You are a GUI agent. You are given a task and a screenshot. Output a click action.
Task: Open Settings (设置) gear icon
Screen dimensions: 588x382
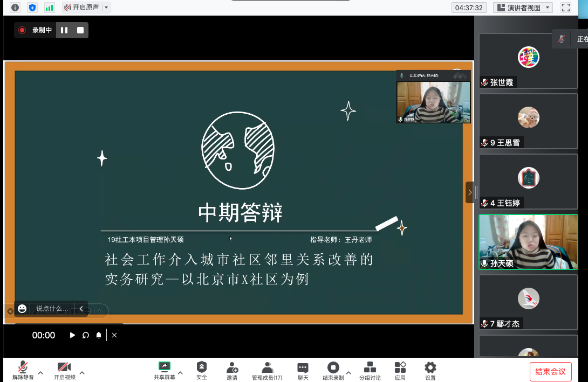click(x=430, y=369)
